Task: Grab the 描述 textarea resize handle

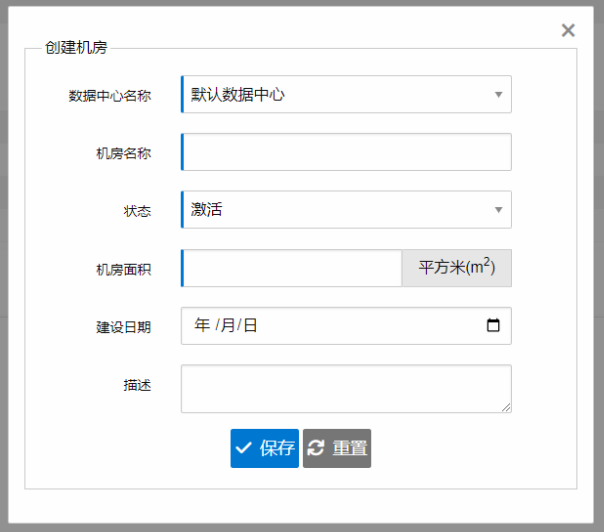Action: click(507, 408)
